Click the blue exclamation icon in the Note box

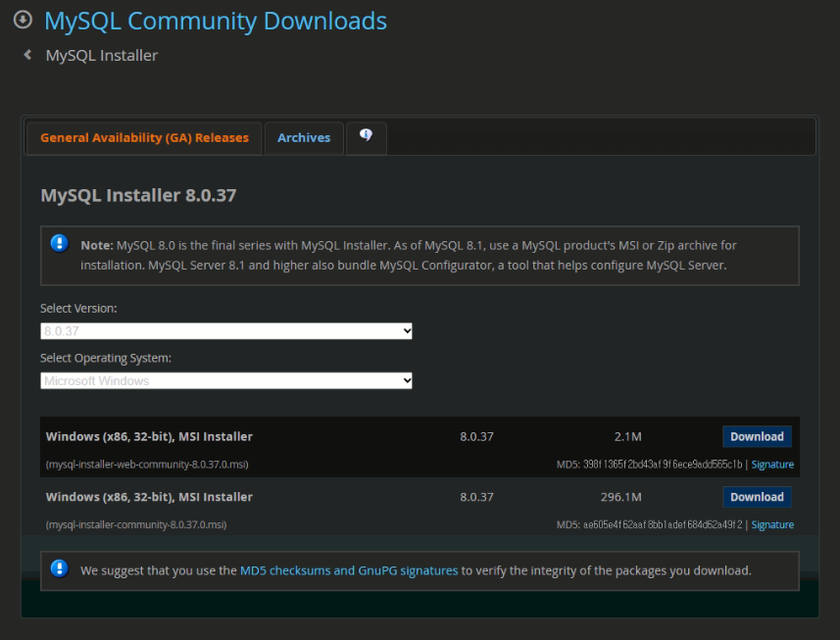pyautogui.click(x=60, y=243)
